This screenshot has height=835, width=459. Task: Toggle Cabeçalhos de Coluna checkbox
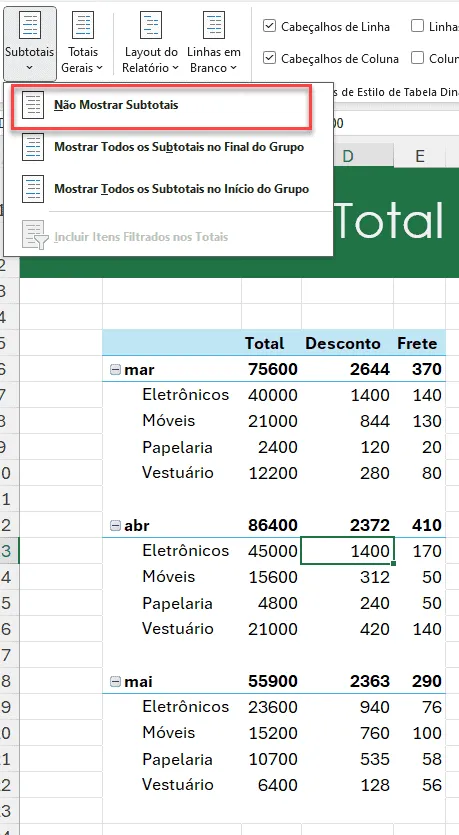(x=269, y=58)
